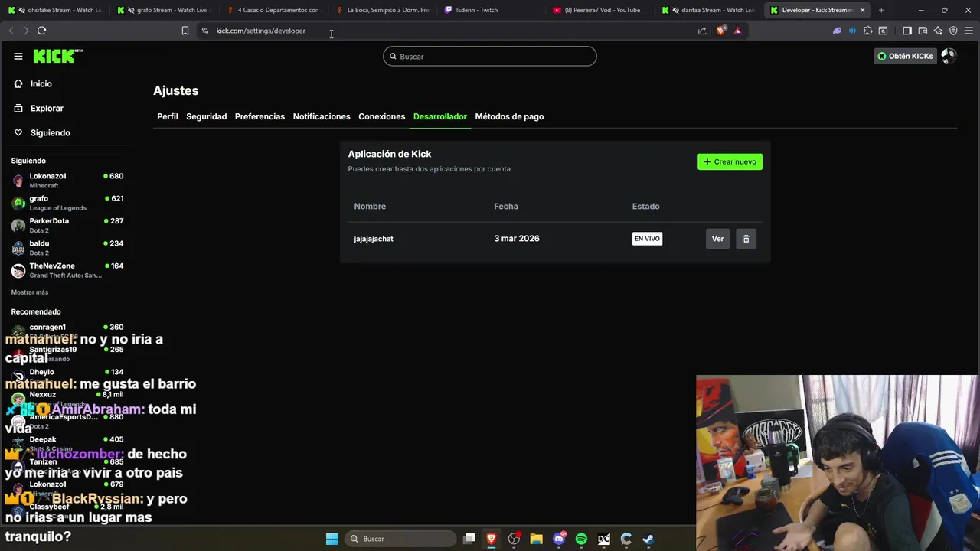Open Brave Wallet icon
980x551 pixels.
[923, 31]
